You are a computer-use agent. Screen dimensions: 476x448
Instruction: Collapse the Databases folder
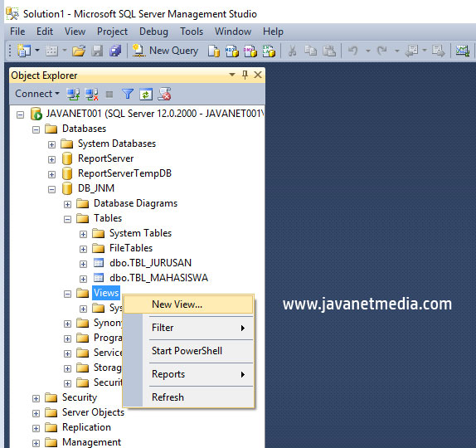click(36, 129)
